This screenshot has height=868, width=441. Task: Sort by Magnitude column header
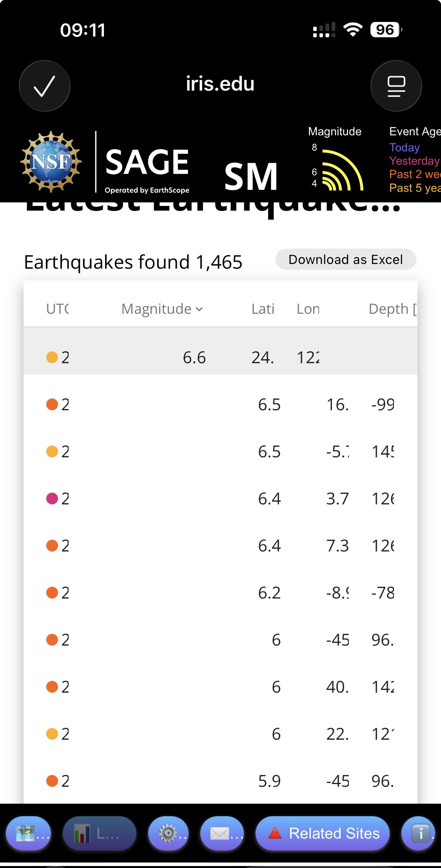click(x=162, y=309)
